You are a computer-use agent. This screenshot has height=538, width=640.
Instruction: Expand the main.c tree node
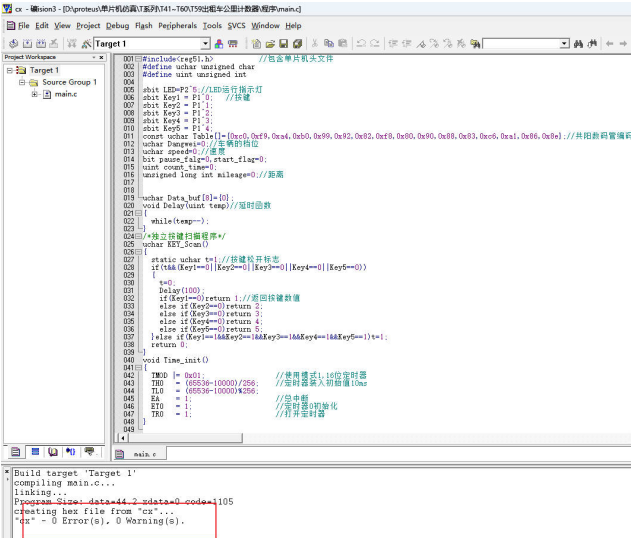35,94
